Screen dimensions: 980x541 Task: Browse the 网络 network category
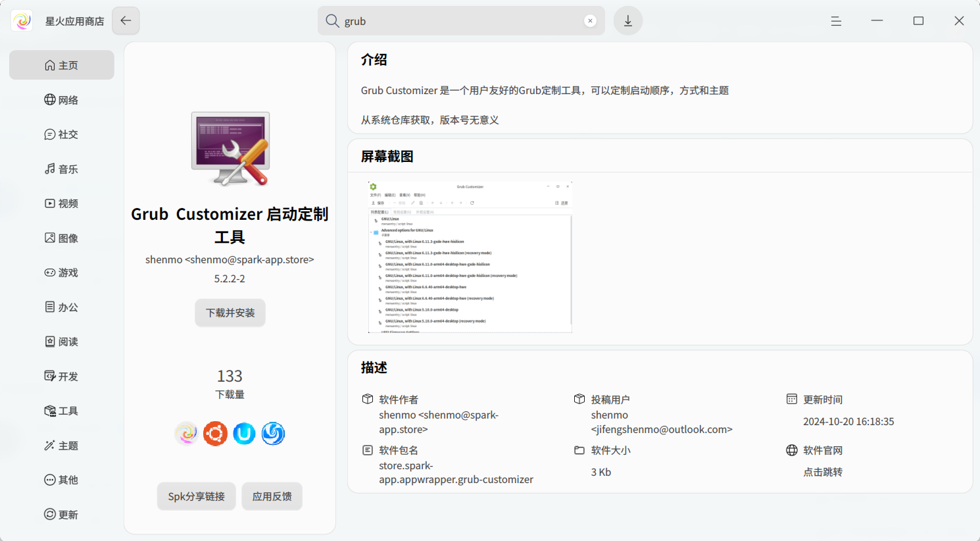[62, 100]
